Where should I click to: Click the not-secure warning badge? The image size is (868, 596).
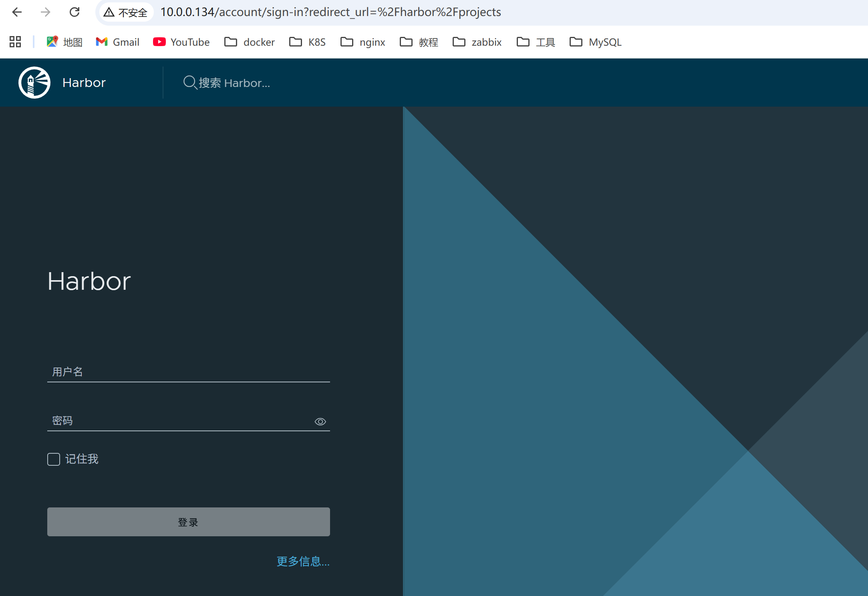[x=126, y=12]
